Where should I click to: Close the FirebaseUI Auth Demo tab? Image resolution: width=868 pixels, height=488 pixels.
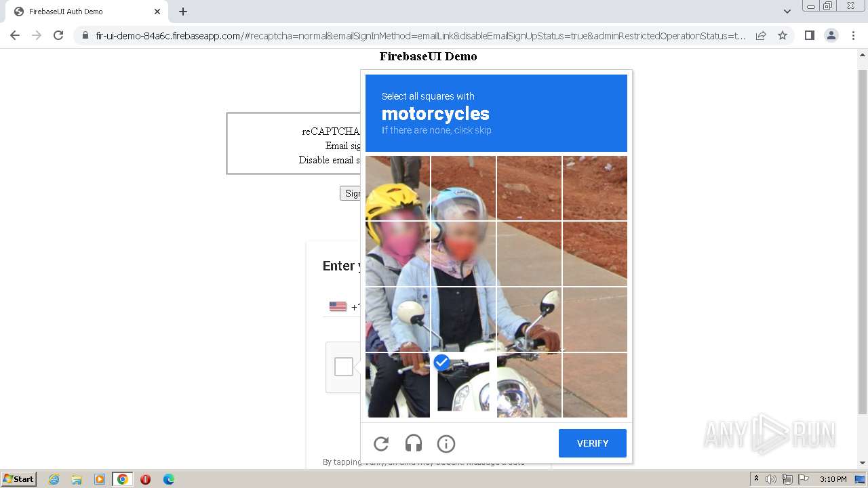(x=157, y=12)
